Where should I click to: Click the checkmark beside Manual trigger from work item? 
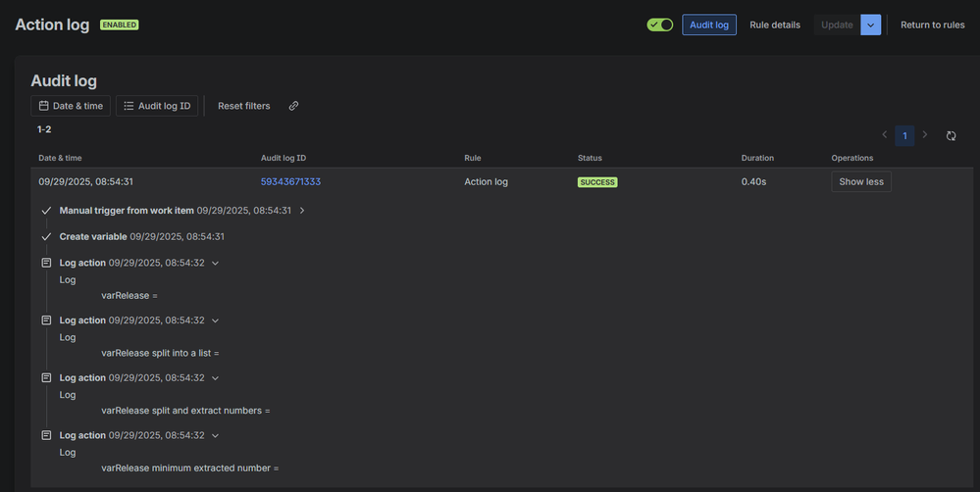46,211
